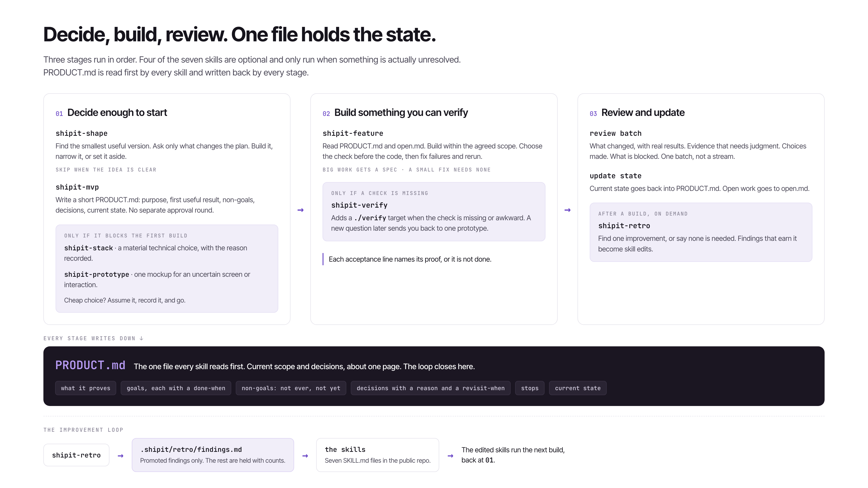The image size is (868, 488).
Task: Click the main 'Decide, build, review' headline
Action: click(x=240, y=35)
